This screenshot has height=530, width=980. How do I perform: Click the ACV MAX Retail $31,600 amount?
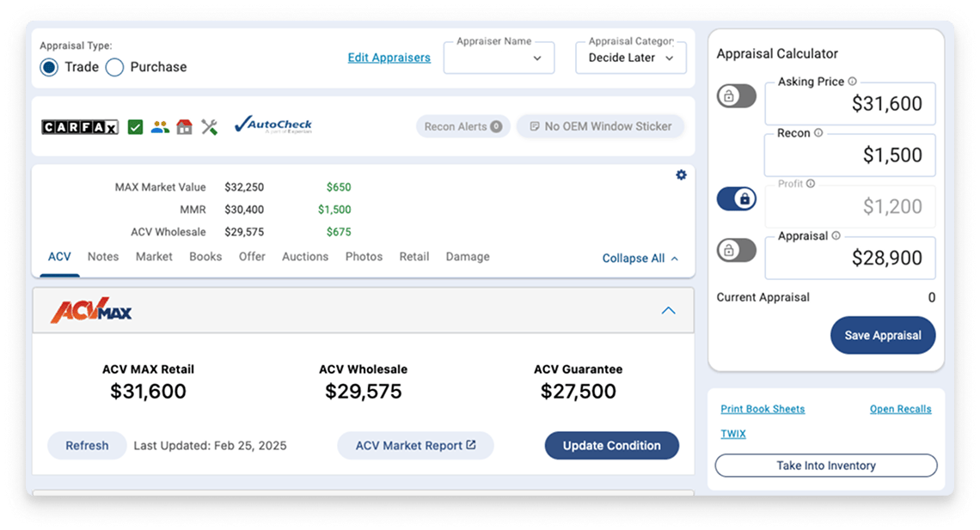pos(148,392)
